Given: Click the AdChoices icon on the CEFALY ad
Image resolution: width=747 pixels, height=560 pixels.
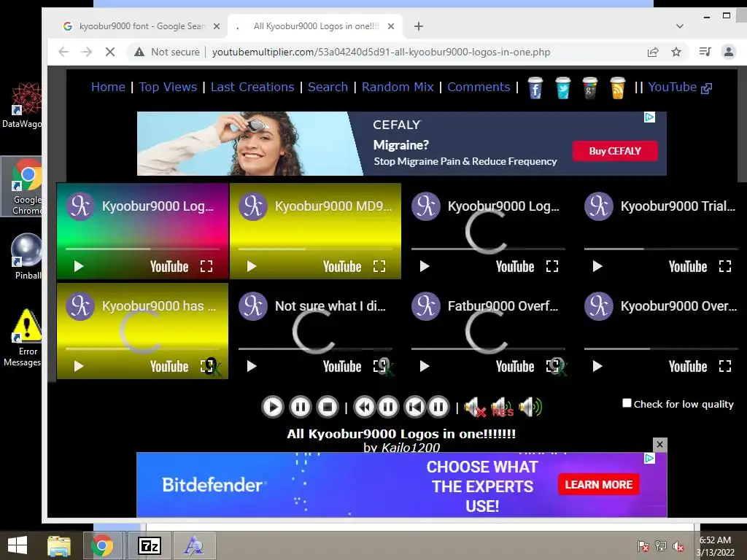Looking at the screenshot, I should coord(649,117).
